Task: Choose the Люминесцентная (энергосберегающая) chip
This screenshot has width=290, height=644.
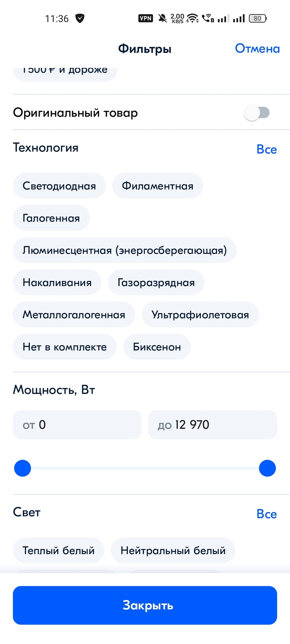Action: pyautogui.click(x=125, y=250)
